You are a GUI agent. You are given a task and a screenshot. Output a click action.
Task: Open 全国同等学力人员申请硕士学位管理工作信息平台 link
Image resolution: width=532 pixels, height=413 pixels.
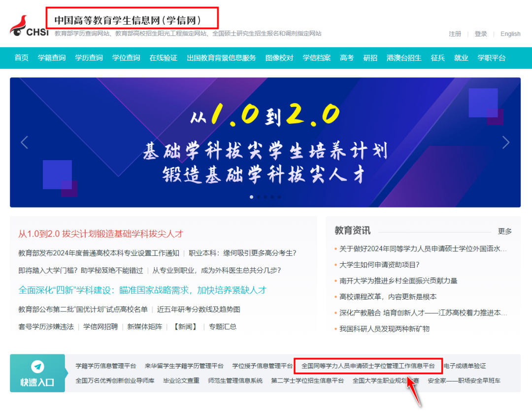pos(368,366)
